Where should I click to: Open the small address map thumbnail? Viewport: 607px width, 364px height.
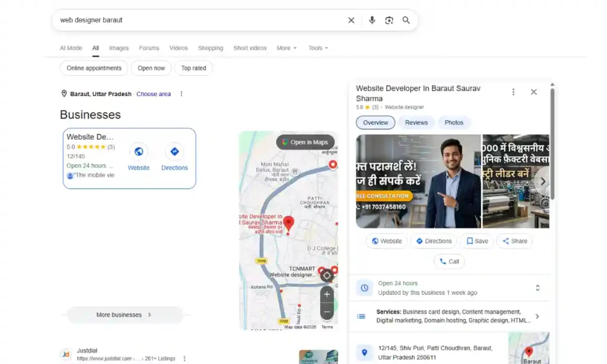coord(529,348)
